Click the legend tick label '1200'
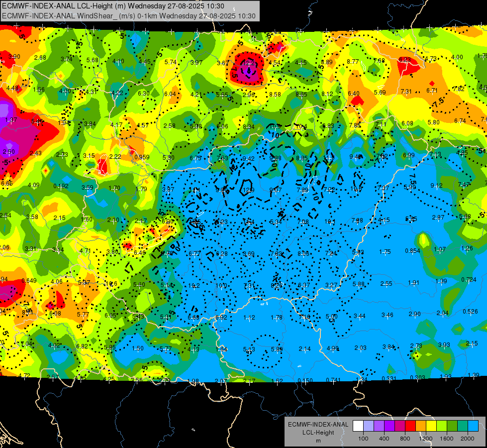The height and width of the screenshot is (448, 487). 425,439
